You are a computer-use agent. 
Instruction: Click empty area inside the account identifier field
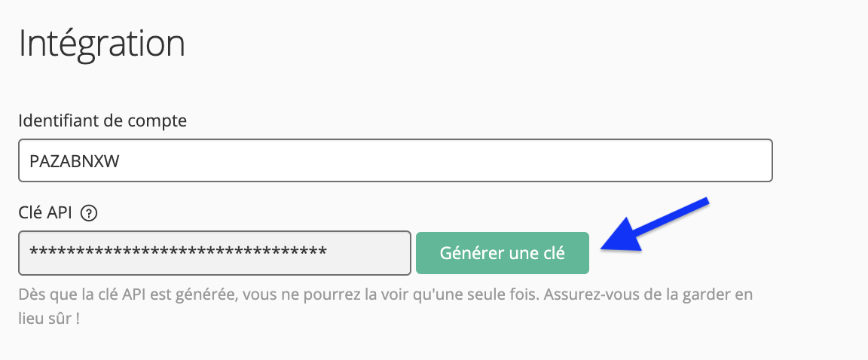point(443,161)
